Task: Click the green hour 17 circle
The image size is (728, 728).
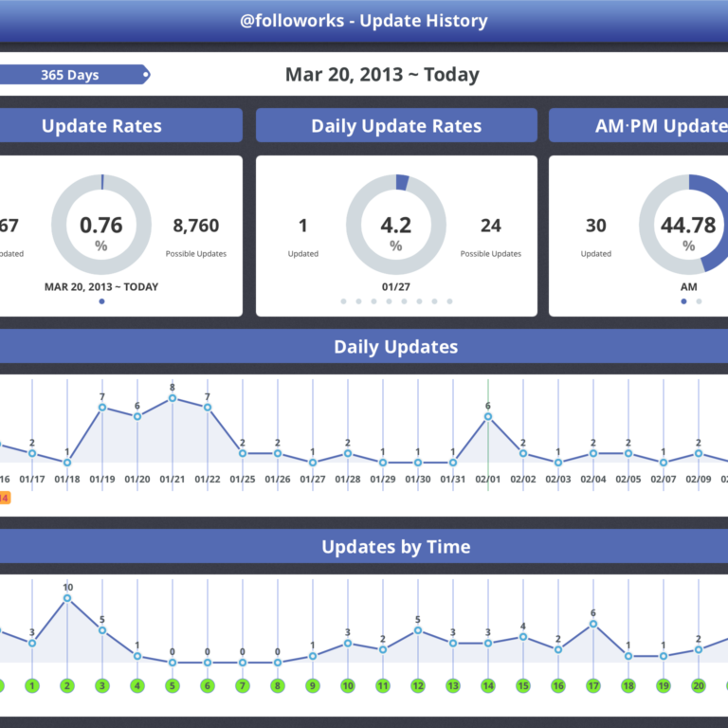Action: pyautogui.click(x=593, y=685)
